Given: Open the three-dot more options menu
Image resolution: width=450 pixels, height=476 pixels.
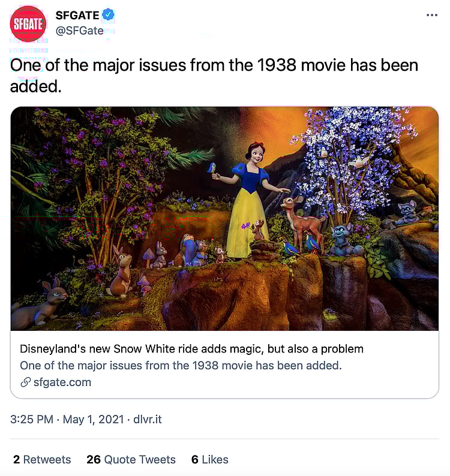Looking at the screenshot, I should coord(432,15).
